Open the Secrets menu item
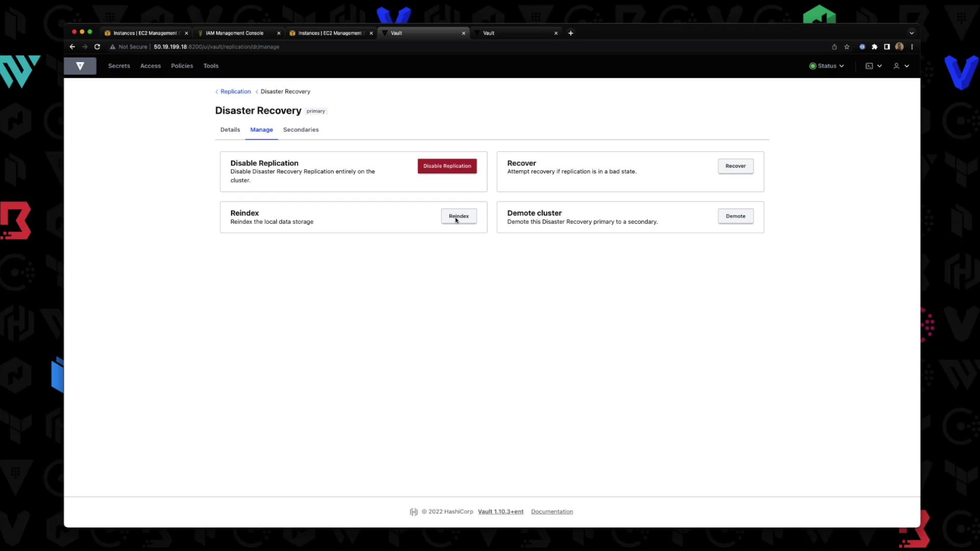Image resolution: width=980 pixels, height=551 pixels. [x=119, y=66]
